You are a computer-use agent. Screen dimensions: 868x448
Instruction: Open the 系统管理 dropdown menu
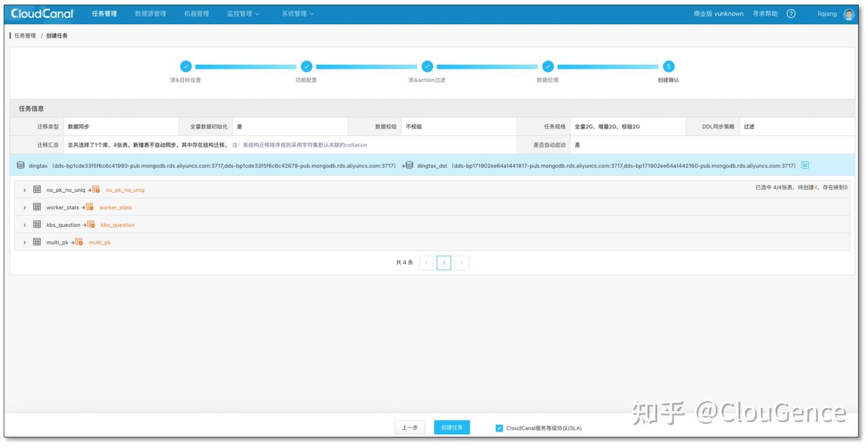(x=295, y=13)
